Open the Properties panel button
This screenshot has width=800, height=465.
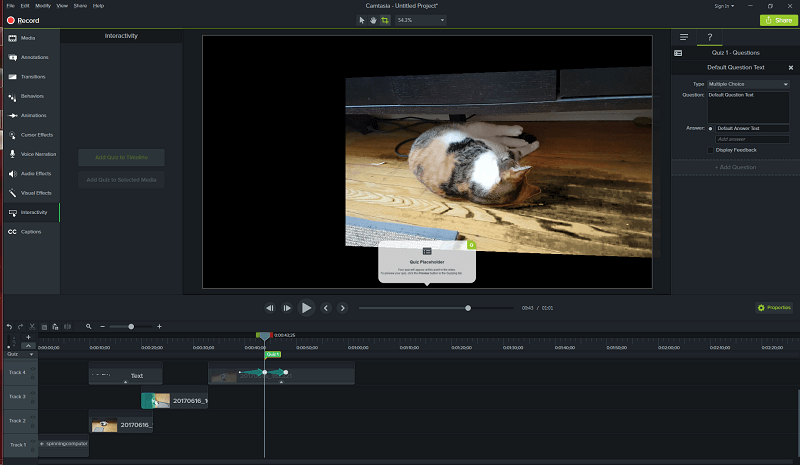pos(774,308)
